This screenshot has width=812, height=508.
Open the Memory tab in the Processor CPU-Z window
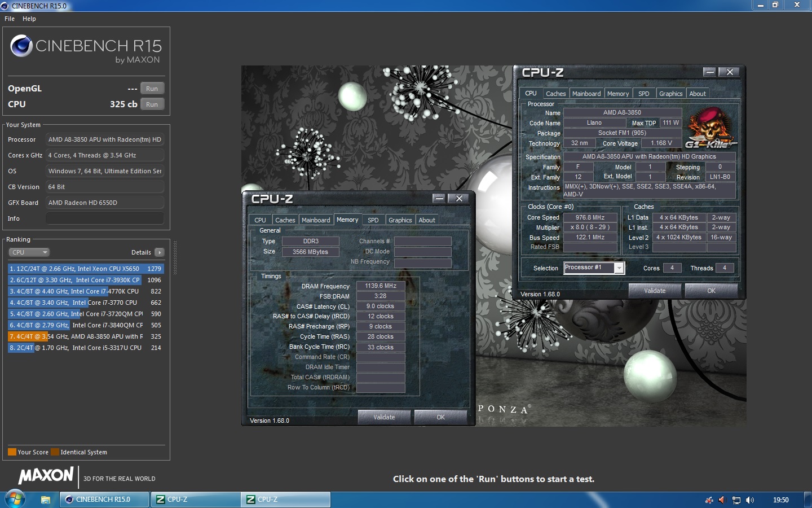tap(618, 94)
